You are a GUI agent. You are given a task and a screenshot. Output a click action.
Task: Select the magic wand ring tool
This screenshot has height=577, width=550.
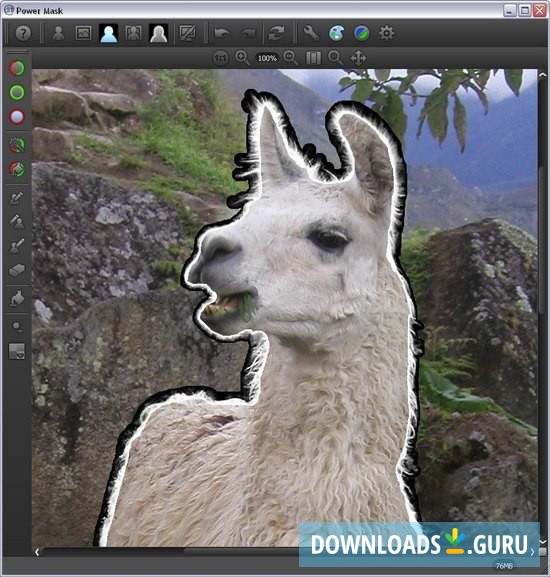click(x=17, y=145)
